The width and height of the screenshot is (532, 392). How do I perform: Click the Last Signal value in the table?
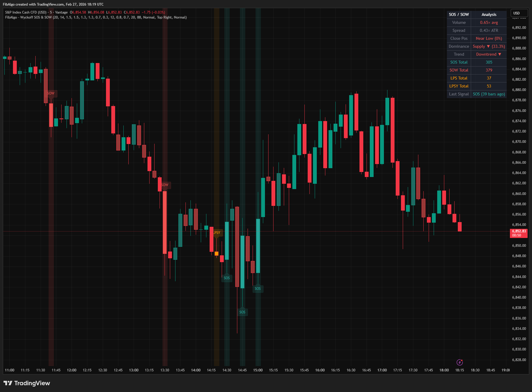489,94
